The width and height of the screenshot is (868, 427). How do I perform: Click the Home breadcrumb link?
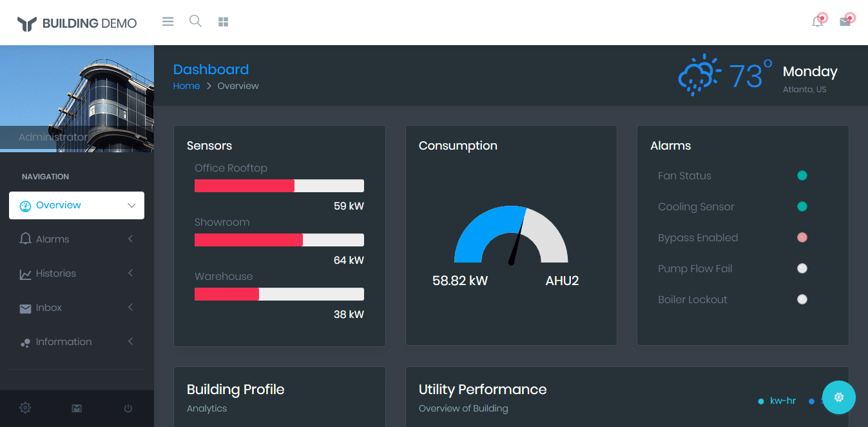186,85
